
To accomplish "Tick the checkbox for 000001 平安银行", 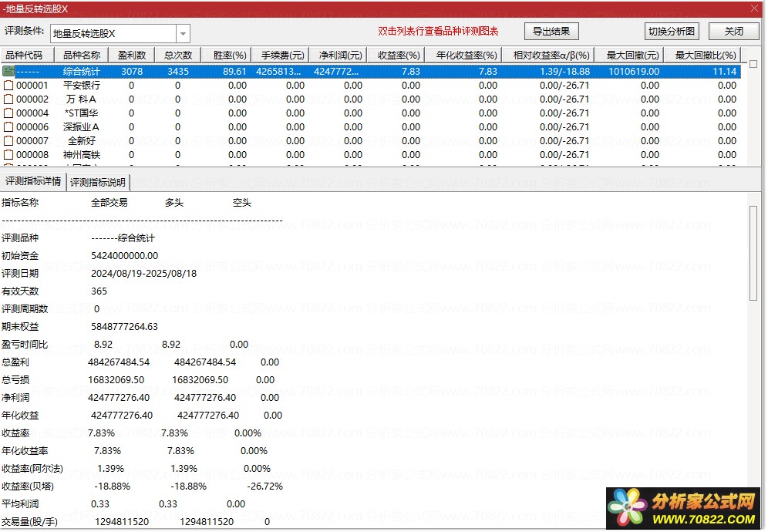I will tap(8, 86).
